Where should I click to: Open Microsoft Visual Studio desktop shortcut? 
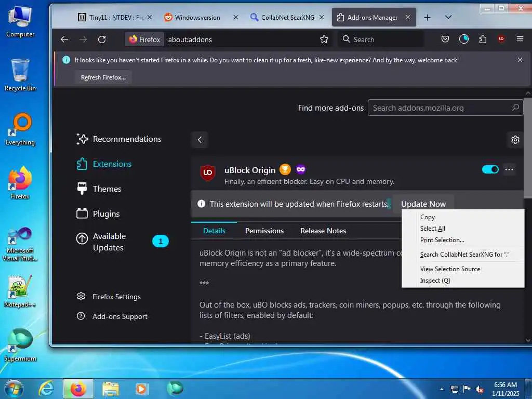point(20,244)
